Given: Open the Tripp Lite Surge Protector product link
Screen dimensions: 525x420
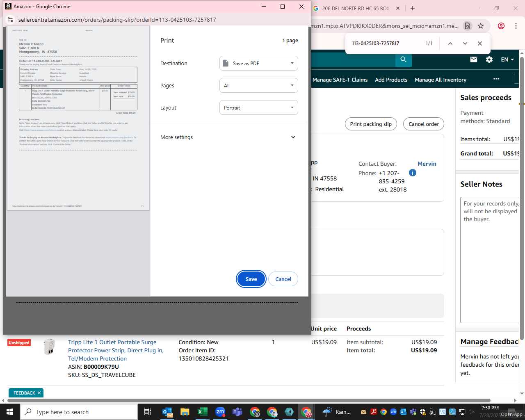Looking at the screenshot, I should point(116,350).
